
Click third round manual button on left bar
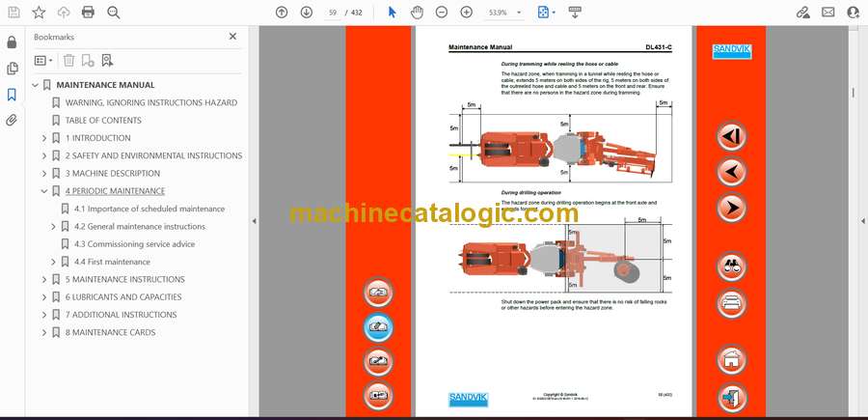(x=379, y=361)
